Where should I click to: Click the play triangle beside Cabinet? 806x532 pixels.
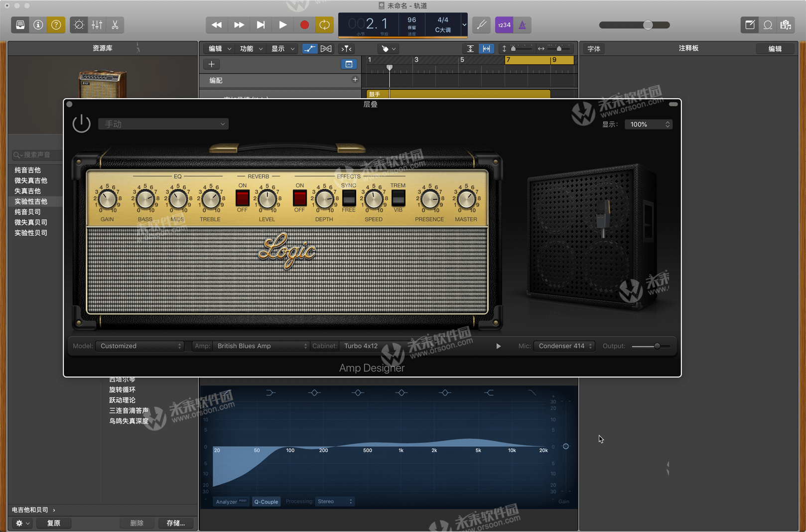point(498,346)
